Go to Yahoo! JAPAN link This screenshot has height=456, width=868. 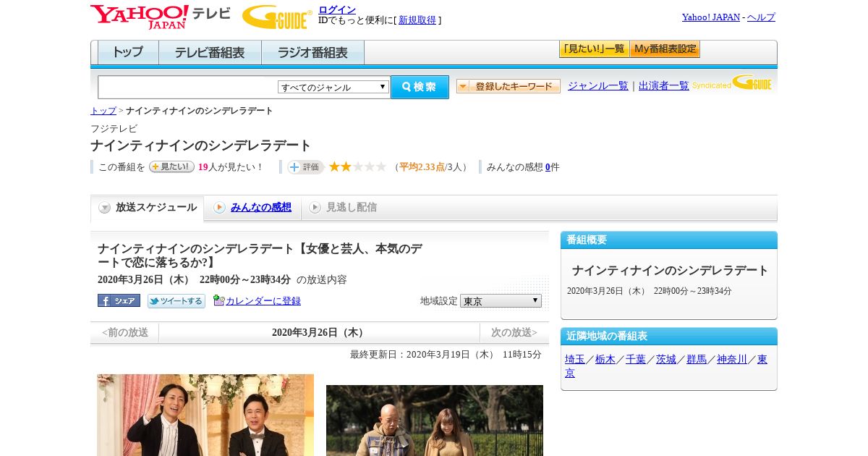click(710, 17)
